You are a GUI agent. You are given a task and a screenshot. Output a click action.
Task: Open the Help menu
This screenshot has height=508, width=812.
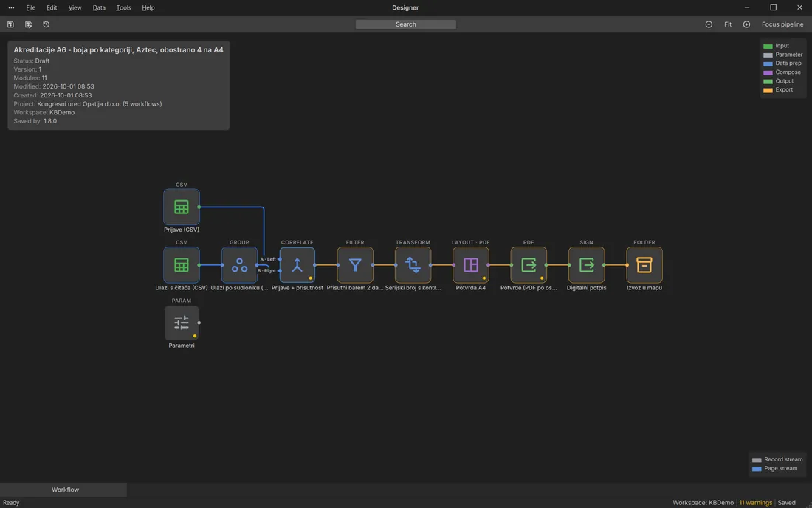point(148,8)
